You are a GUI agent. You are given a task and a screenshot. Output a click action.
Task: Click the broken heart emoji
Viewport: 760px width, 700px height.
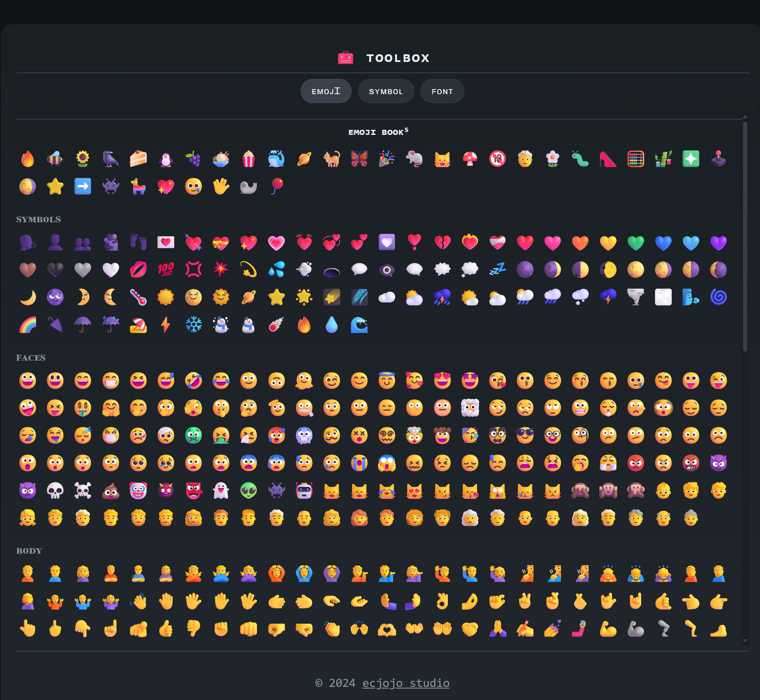442,242
